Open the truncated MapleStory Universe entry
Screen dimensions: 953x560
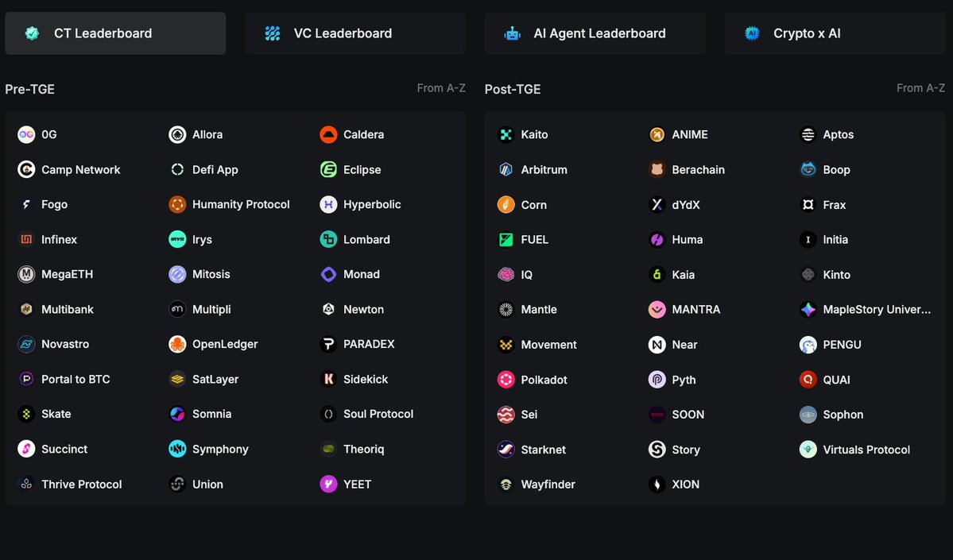pyautogui.click(x=876, y=310)
